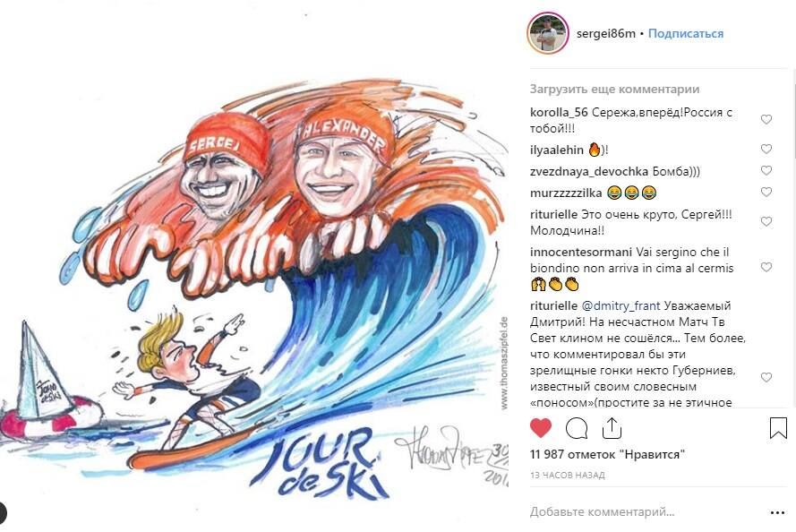Open the comment bubble icon

577,428
